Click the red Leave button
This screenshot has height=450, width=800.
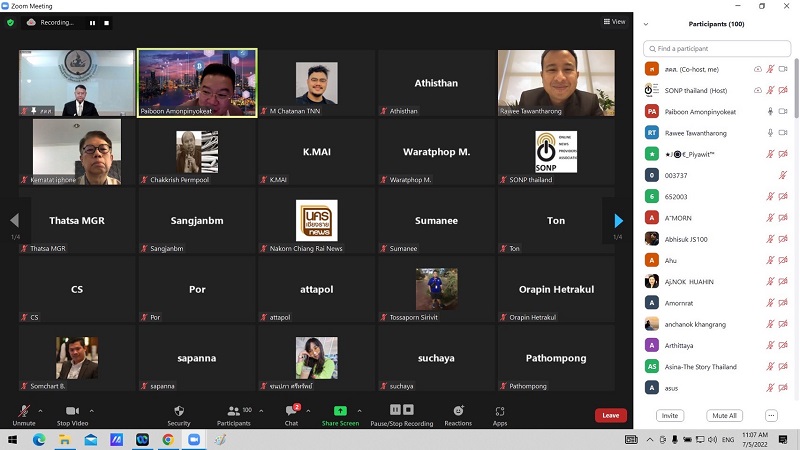point(610,415)
